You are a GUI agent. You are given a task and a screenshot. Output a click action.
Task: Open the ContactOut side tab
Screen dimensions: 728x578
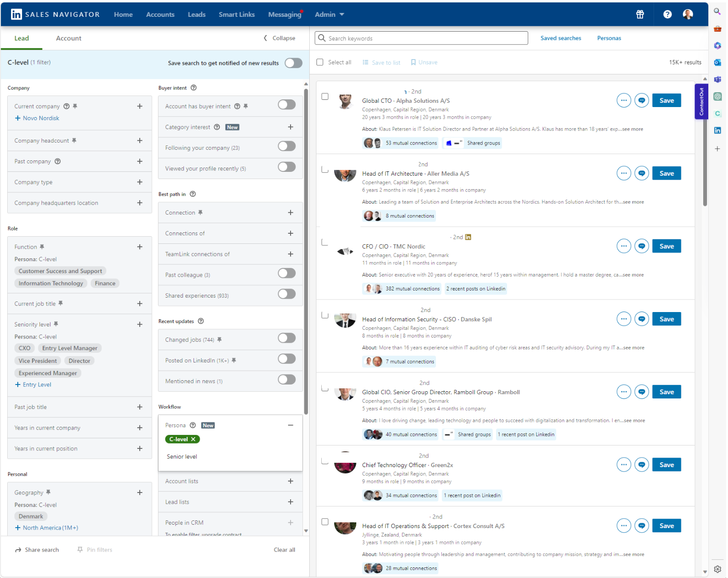(x=701, y=101)
